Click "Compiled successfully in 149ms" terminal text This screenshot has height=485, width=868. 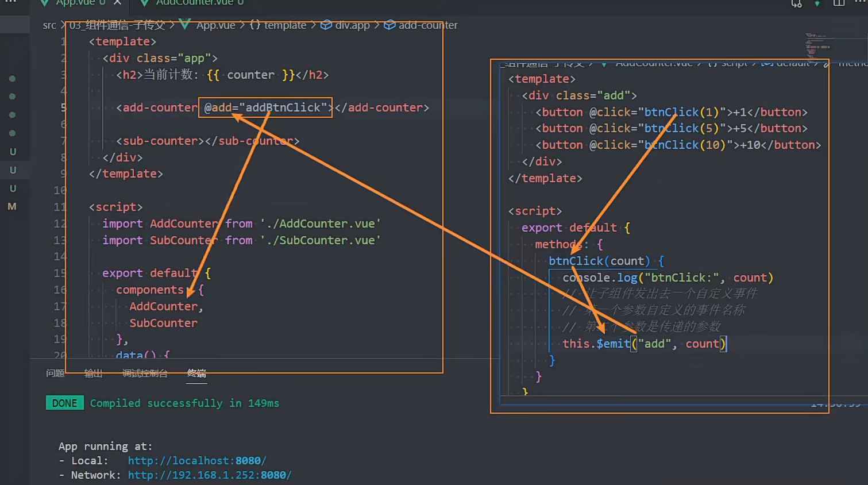point(184,403)
